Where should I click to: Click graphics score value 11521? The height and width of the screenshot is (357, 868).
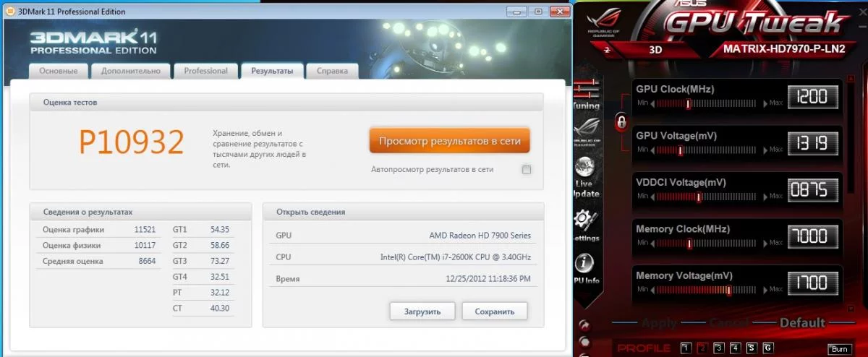[145, 229]
